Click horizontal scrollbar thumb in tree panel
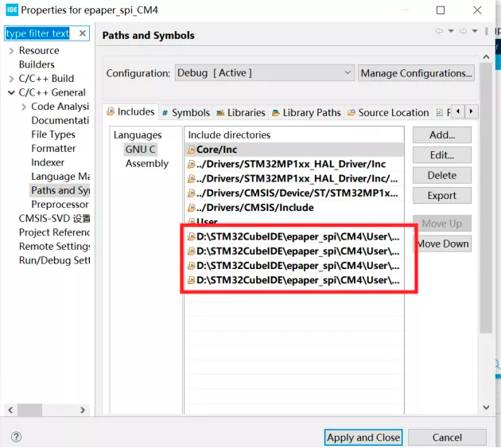The height and width of the screenshot is (448, 501). [29, 410]
